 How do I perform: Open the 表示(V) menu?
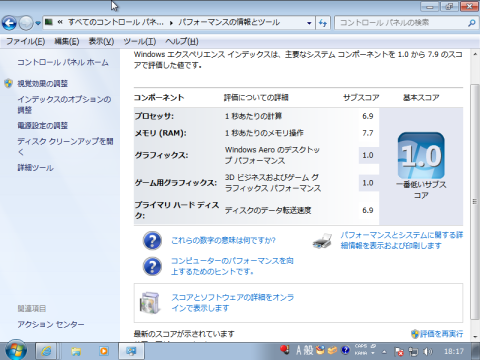(x=101, y=41)
